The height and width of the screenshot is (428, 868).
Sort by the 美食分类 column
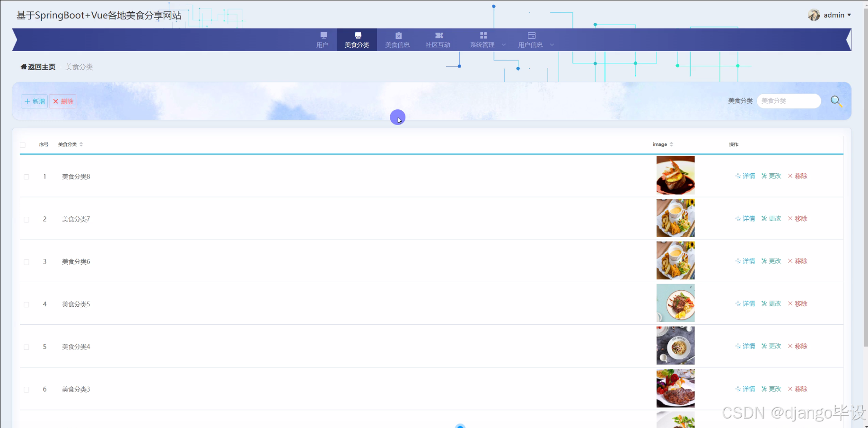pos(70,144)
